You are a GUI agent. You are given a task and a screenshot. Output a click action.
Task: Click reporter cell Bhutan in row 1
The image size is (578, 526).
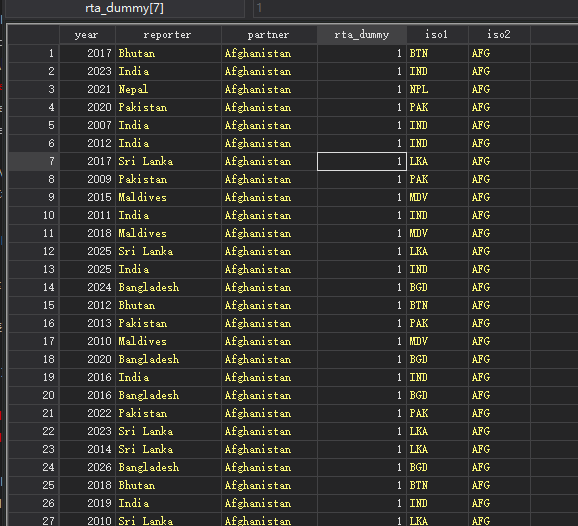[x=168, y=53]
